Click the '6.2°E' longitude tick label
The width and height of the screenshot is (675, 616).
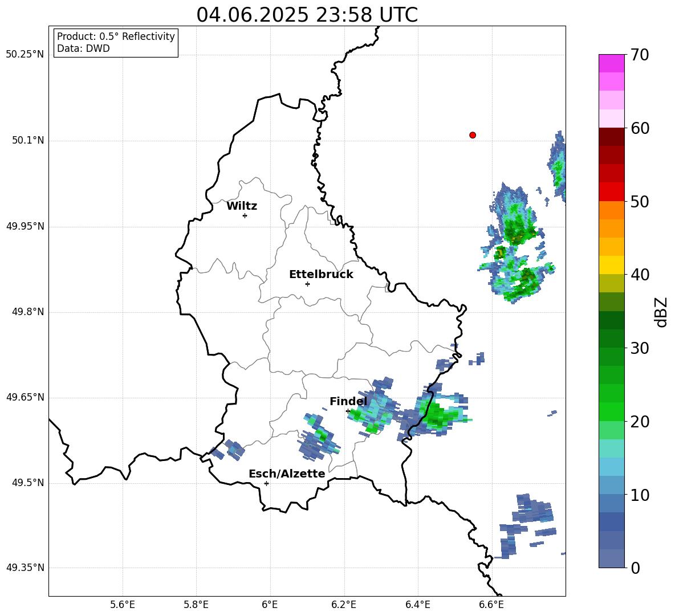click(x=344, y=605)
